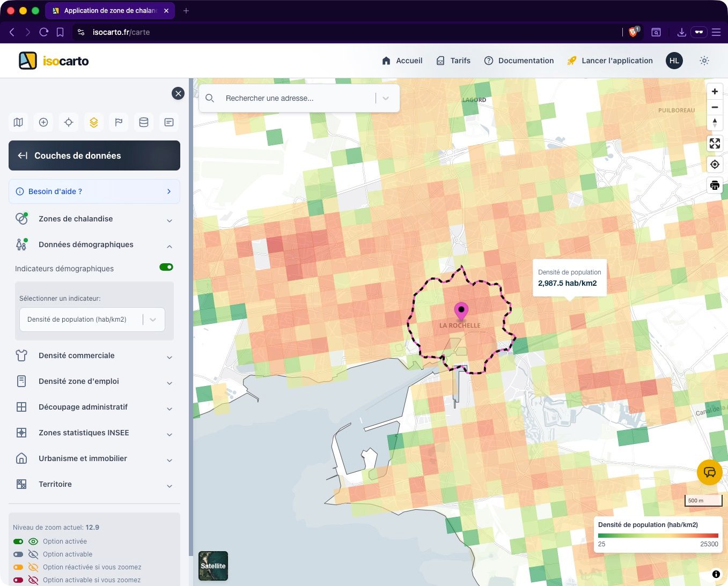
Task: Open the Documentation menu item
Action: point(519,61)
